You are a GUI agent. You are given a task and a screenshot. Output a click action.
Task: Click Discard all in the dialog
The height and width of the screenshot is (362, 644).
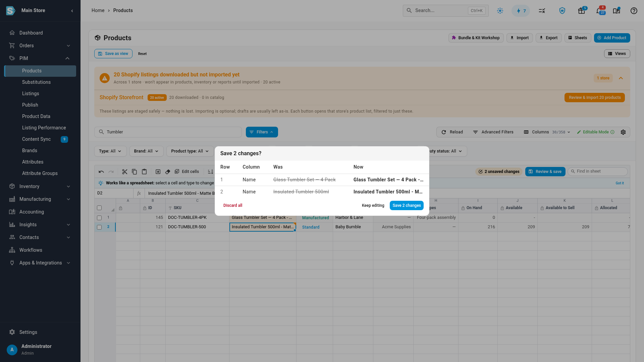[x=233, y=205]
